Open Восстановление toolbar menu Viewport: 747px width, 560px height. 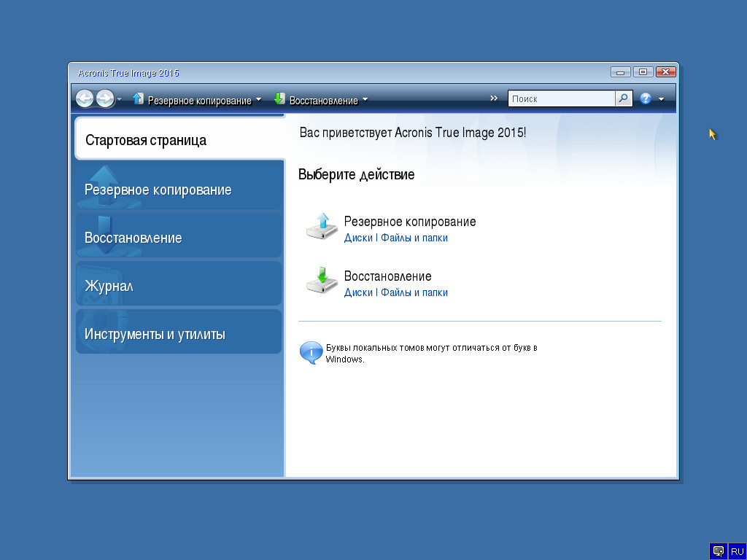pos(323,101)
